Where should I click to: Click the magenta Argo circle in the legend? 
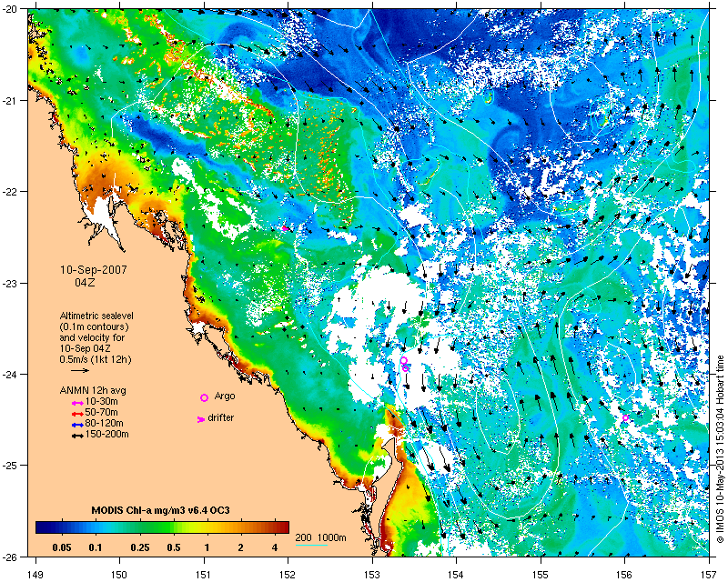point(204,397)
